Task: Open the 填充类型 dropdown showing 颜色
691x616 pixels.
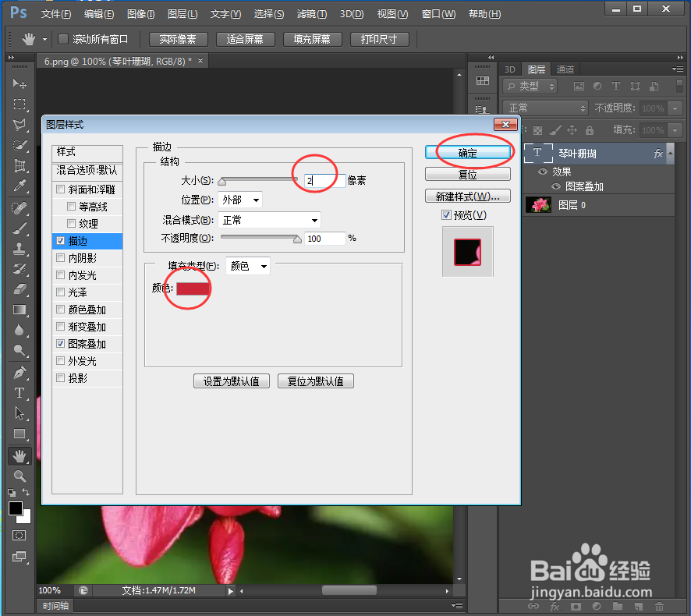Action: click(x=248, y=266)
